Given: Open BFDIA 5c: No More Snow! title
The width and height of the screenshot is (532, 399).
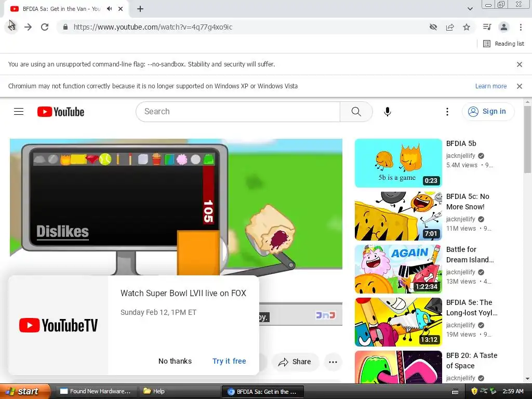Looking at the screenshot, I should [x=468, y=202].
